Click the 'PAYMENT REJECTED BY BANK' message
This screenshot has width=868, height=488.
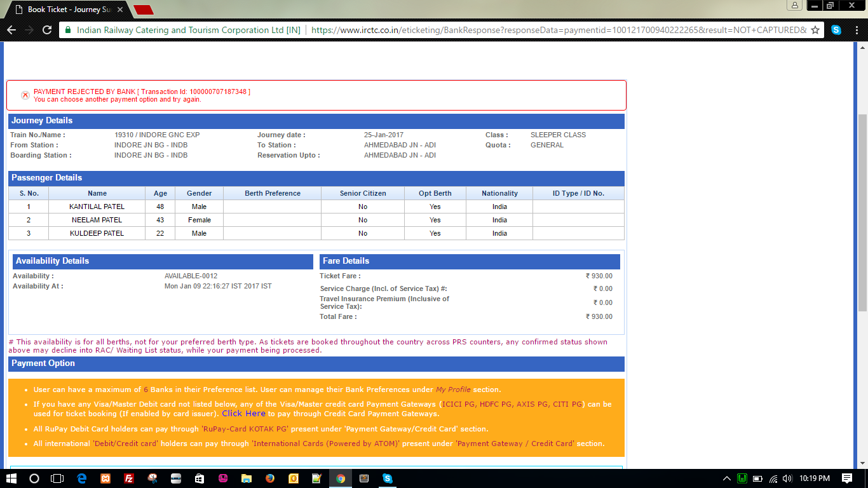coord(142,92)
